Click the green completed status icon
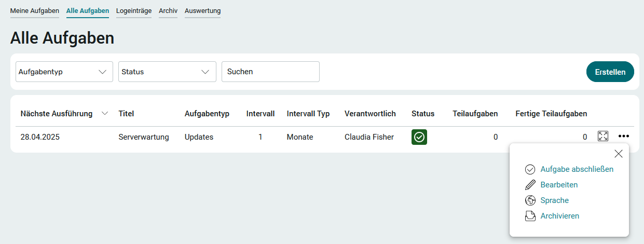Viewport: 644px width, 244px height. (419, 137)
